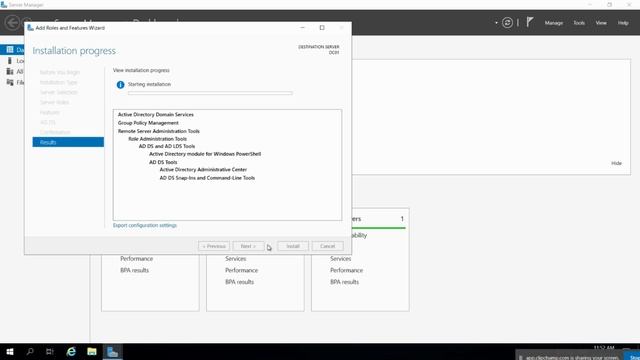Click Export configuration settings link
Viewport: 640px width, 360px height.
[145, 225]
